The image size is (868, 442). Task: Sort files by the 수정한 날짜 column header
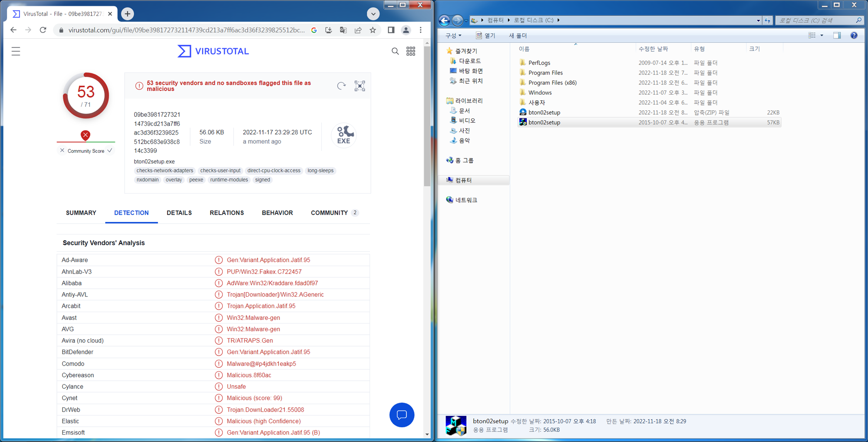(x=663, y=49)
